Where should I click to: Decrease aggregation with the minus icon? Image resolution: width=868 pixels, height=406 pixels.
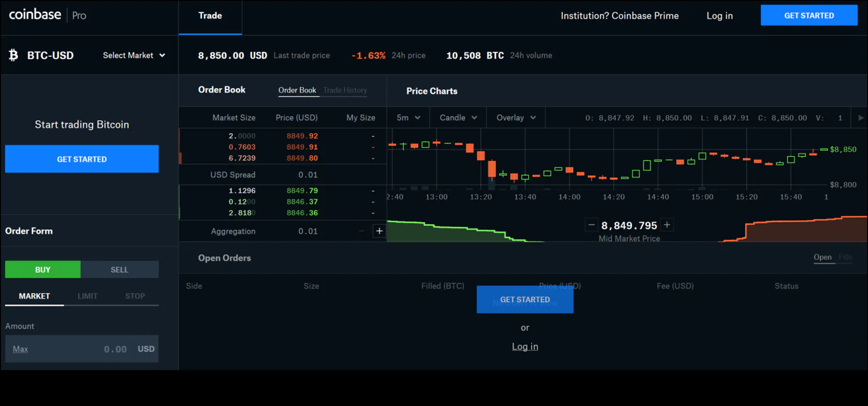[x=362, y=231]
